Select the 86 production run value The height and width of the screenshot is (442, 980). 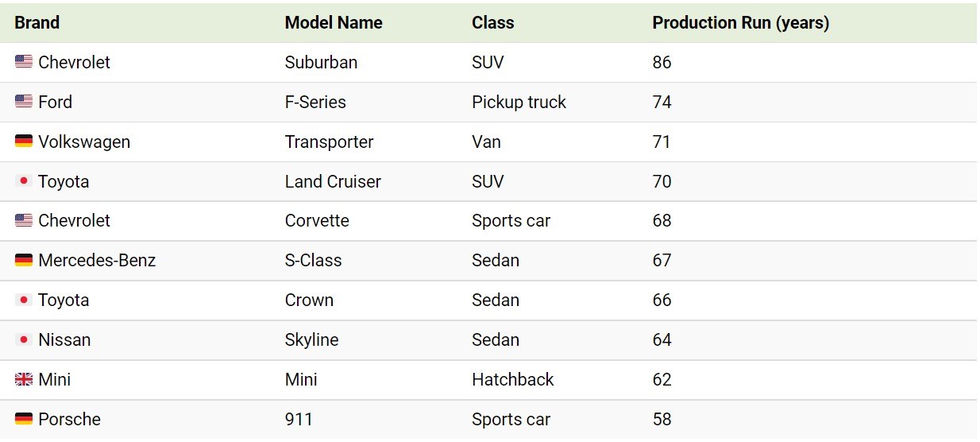click(x=662, y=62)
